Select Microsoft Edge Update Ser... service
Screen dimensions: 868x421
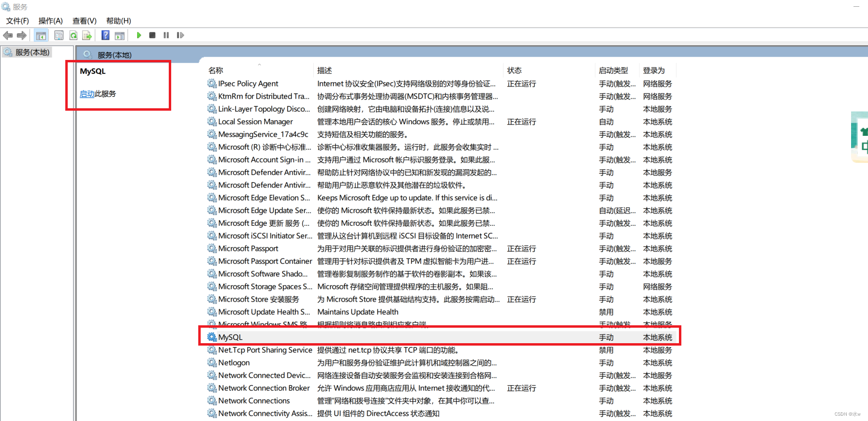265,210
